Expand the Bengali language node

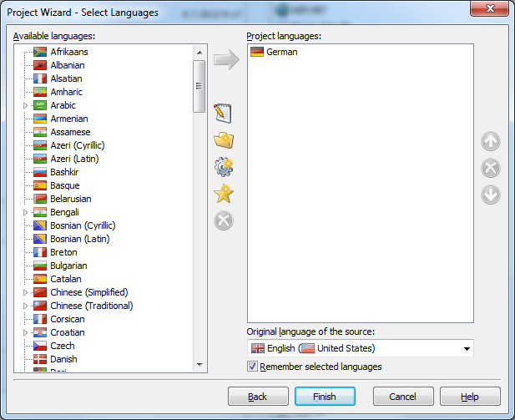point(24,213)
